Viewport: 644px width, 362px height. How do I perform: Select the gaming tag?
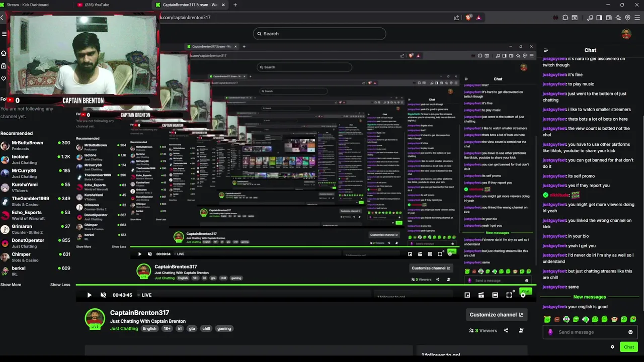click(x=224, y=328)
